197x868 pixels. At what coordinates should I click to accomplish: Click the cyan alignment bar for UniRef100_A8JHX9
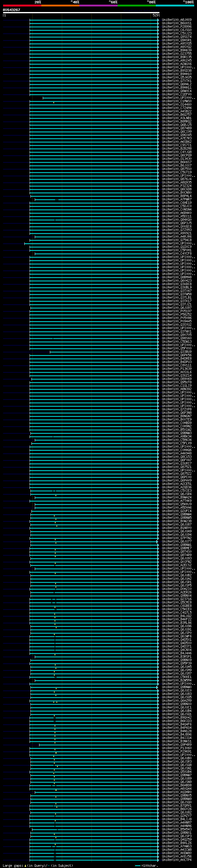[94, 20]
